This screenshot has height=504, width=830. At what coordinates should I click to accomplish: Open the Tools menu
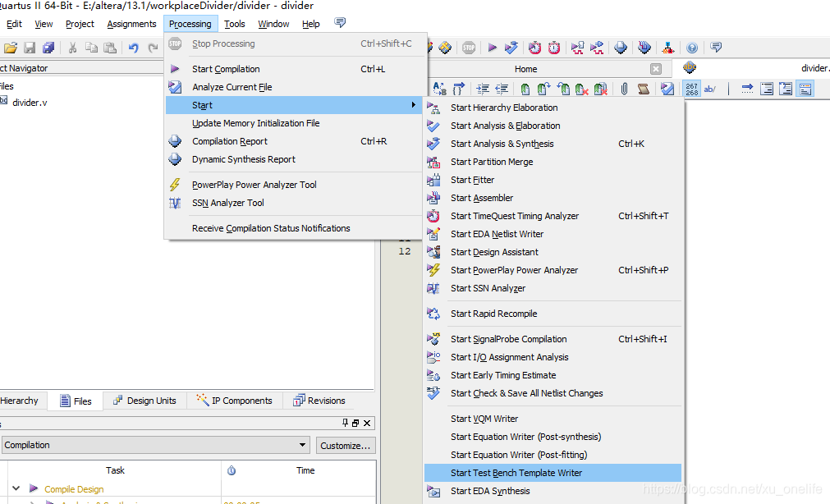pyautogui.click(x=235, y=24)
